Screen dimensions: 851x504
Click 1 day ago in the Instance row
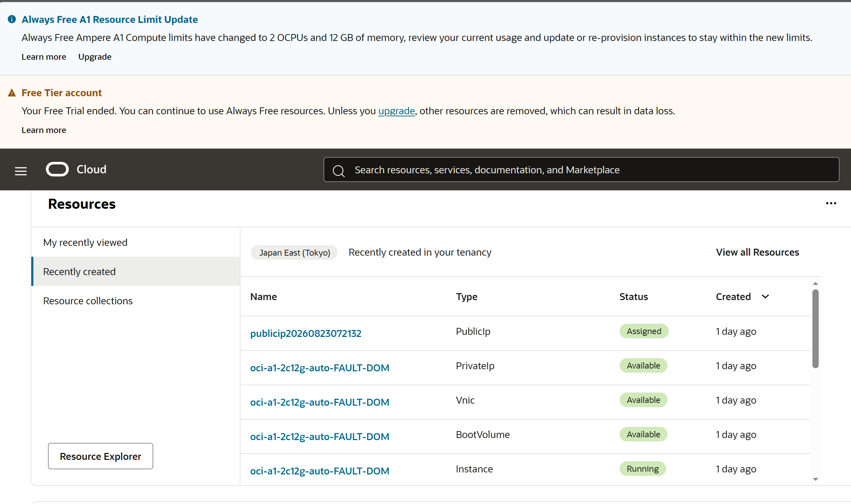pyautogui.click(x=736, y=469)
